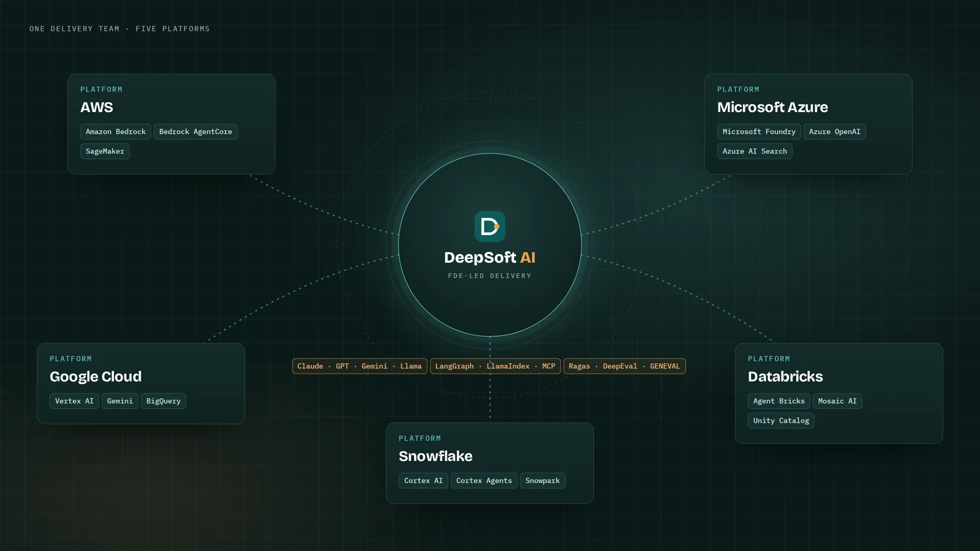Click the PLATFORM label above AWS

(x=102, y=89)
